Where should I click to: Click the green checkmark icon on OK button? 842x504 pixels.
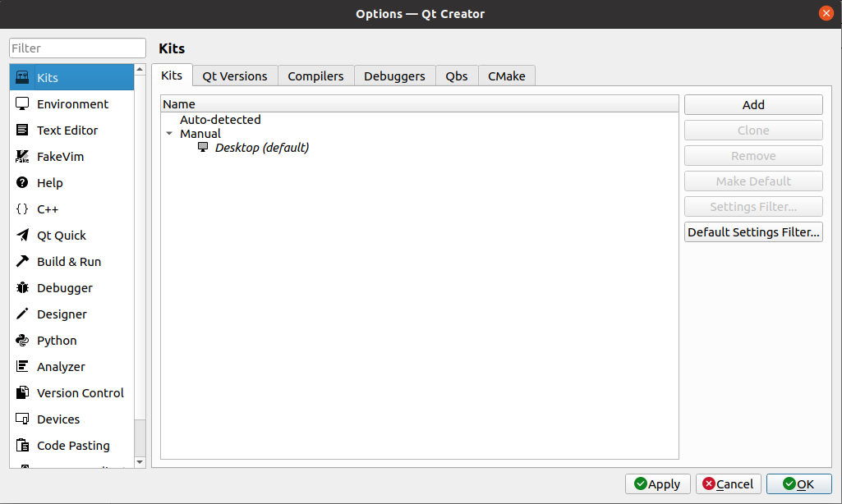[789, 483]
